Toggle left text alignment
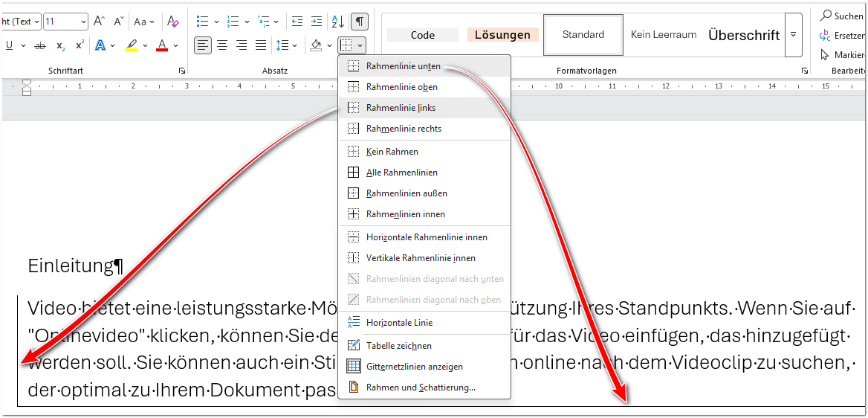 click(203, 46)
